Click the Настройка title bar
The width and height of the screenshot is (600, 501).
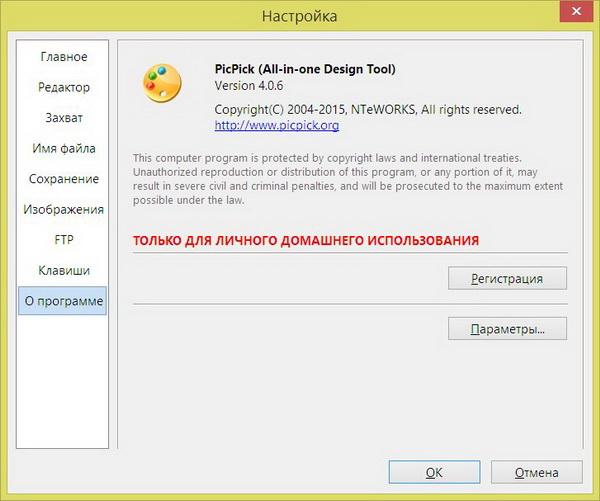click(299, 16)
